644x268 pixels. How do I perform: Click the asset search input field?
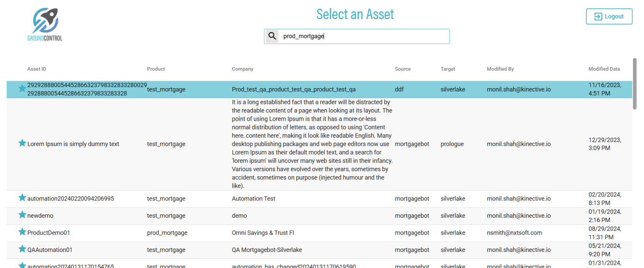click(364, 36)
